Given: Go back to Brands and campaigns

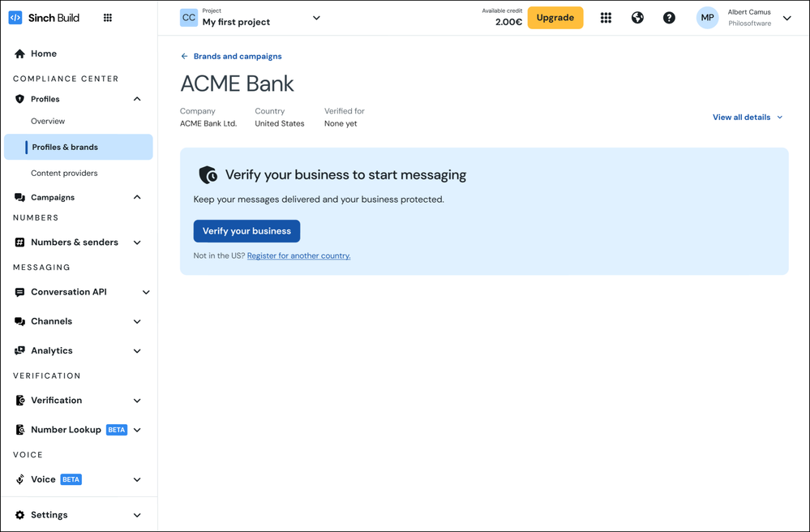Looking at the screenshot, I should (238, 56).
